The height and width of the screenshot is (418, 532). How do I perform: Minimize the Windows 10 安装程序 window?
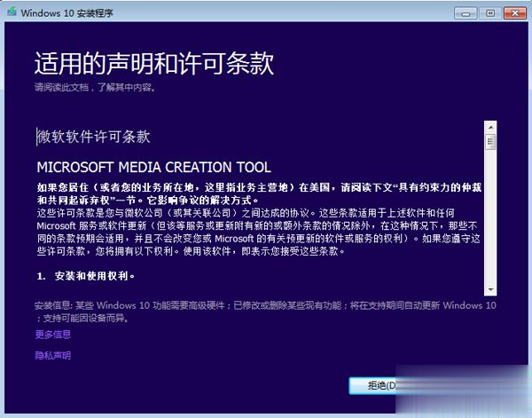(465, 13)
